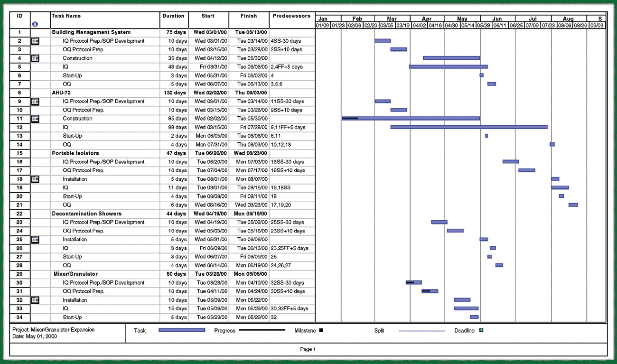Click the indicator icon on AHU-72 Construction row 11
This screenshot has width=617, height=364.
35,118
